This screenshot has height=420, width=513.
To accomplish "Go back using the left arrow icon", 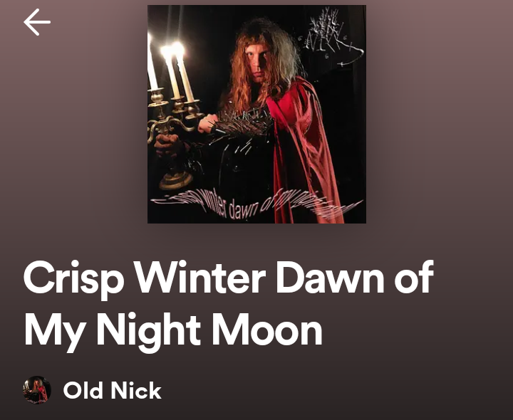I will tap(37, 22).
